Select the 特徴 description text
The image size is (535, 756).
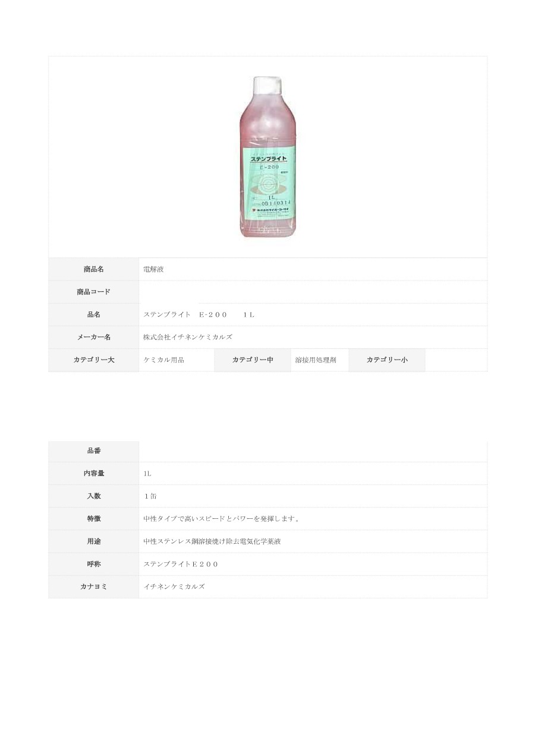click(x=222, y=519)
